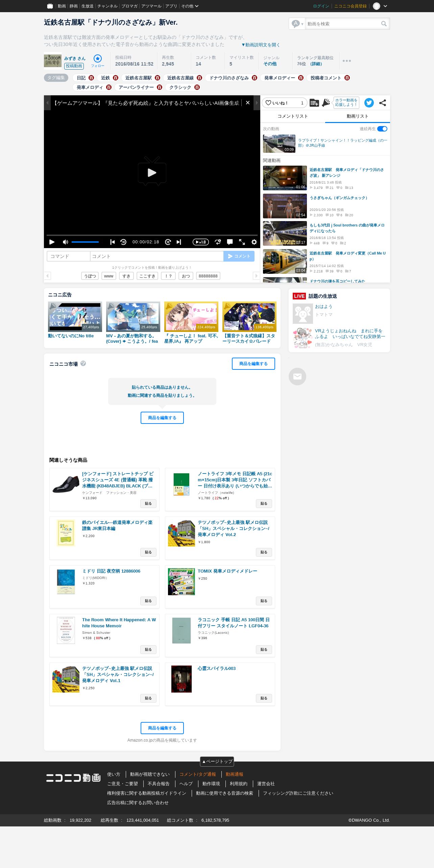Viewport: 434px width, 868px height.
Task: Expand the video description with 動画説明文を開く
Action: 261,45
